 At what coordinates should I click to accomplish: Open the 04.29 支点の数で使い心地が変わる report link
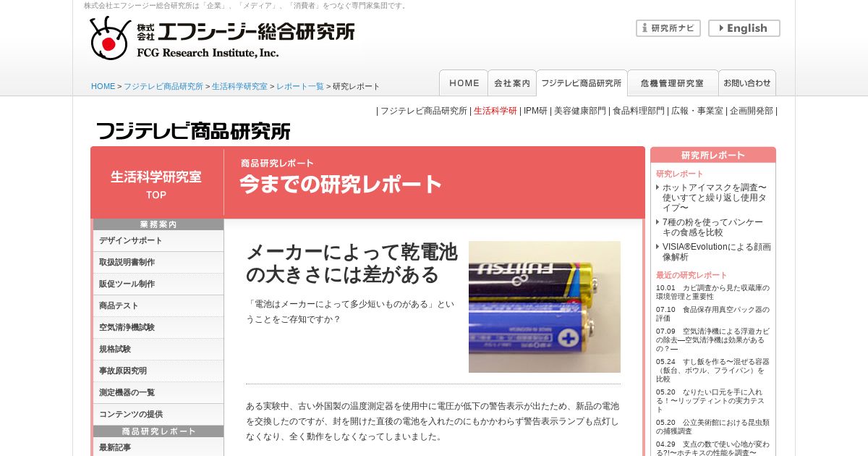click(x=712, y=448)
